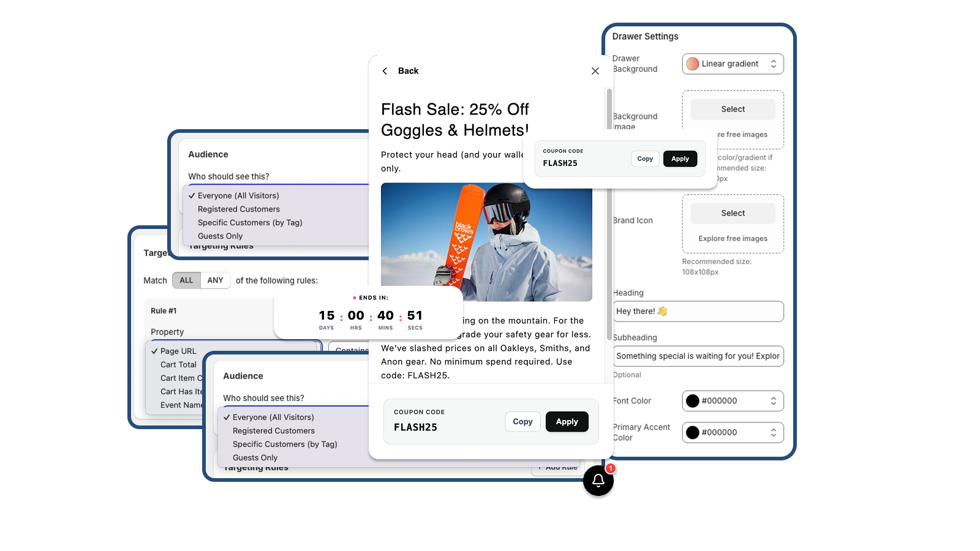Click the Back arrow chevron icon

[385, 71]
